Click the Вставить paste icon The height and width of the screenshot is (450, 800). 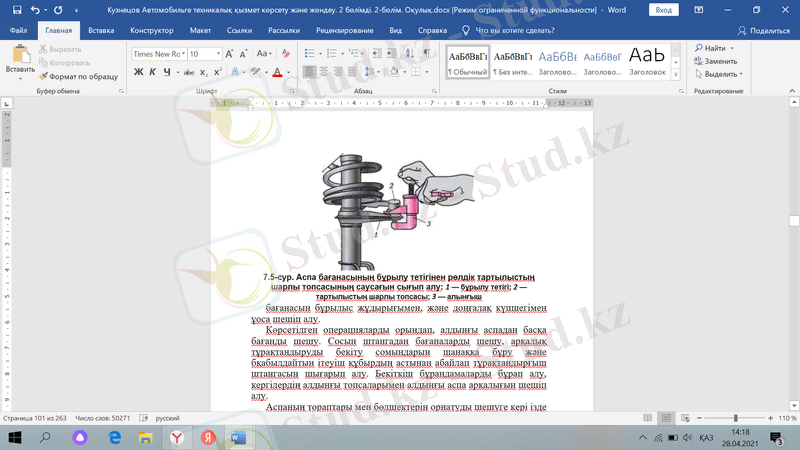point(19,56)
